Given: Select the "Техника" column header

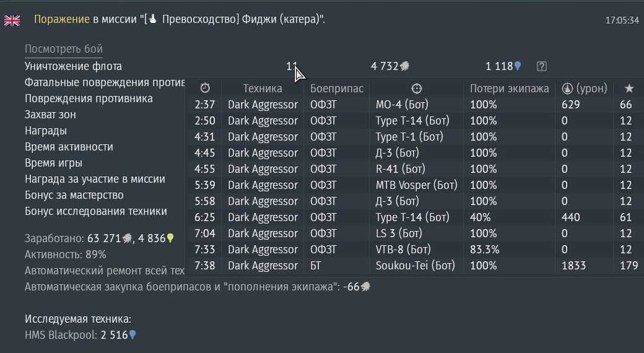Looking at the screenshot, I should click(263, 89).
